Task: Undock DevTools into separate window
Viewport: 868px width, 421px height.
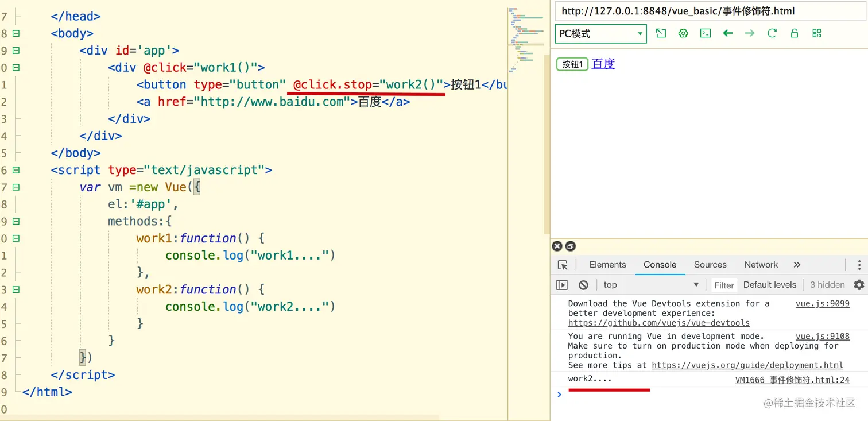Action: click(x=570, y=246)
